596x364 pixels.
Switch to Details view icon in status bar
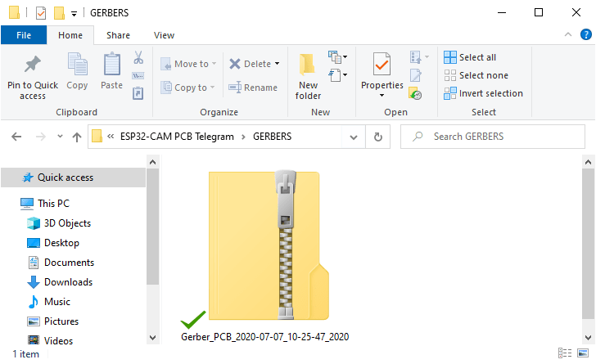pos(565,353)
